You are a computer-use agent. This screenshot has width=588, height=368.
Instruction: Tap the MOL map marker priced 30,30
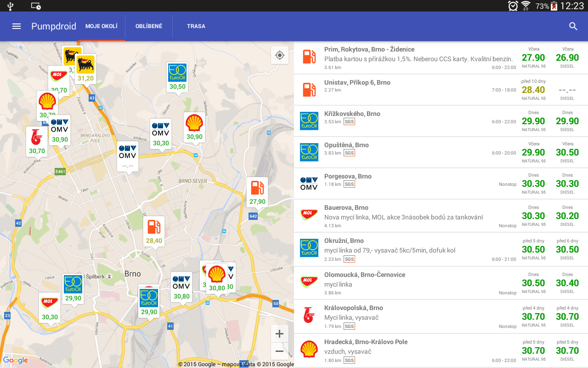click(50, 308)
